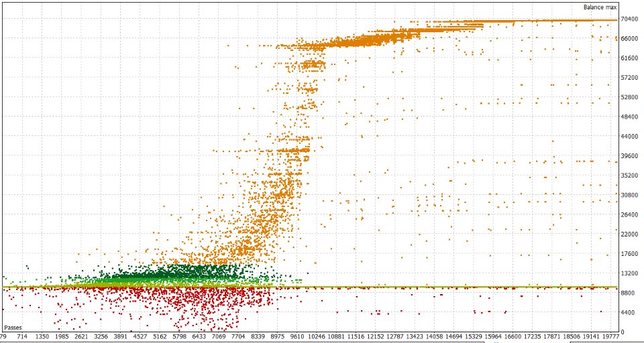The width and height of the screenshot is (644, 343).
Task: Select the 17600 value on balance axis
Action: (629, 253)
